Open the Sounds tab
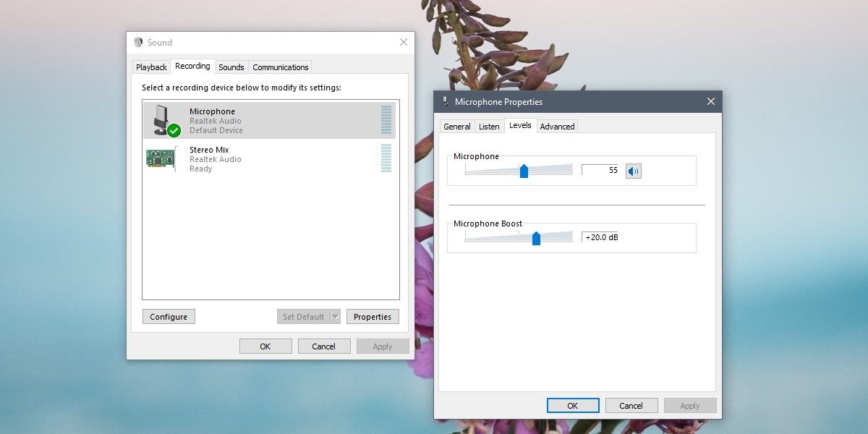 [231, 67]
